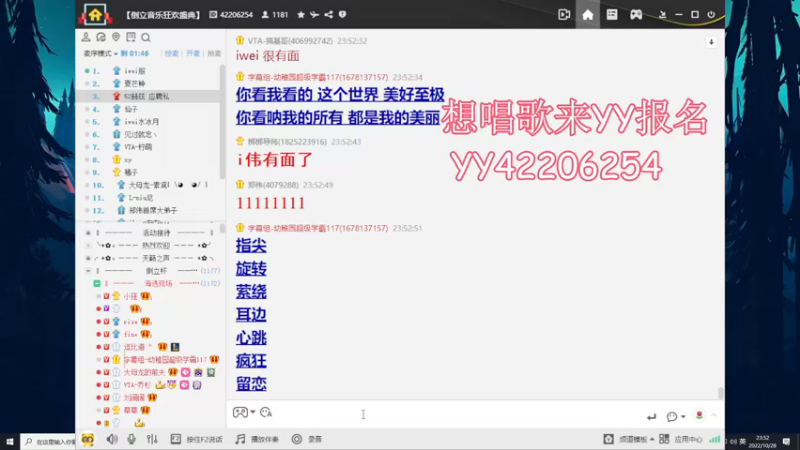Image resolution: width=800 pixels, height=450 pixels.
Task: Open the list panel tab icon
Action: [612, 14]
